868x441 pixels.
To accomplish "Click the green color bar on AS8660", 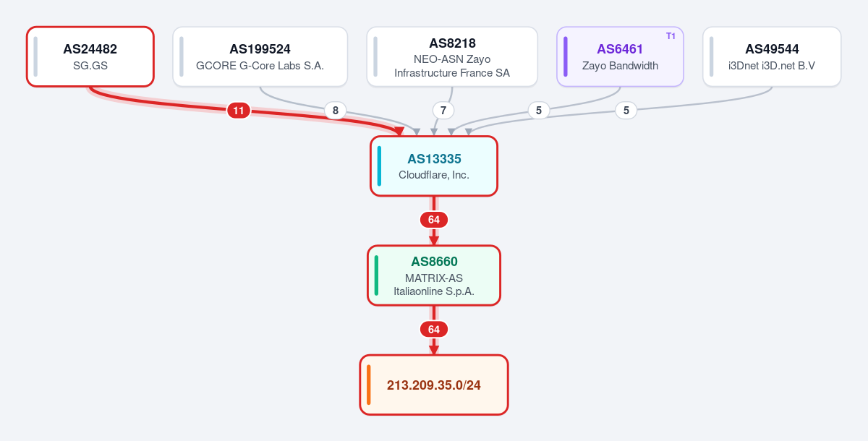I will (x=376, y=275).
